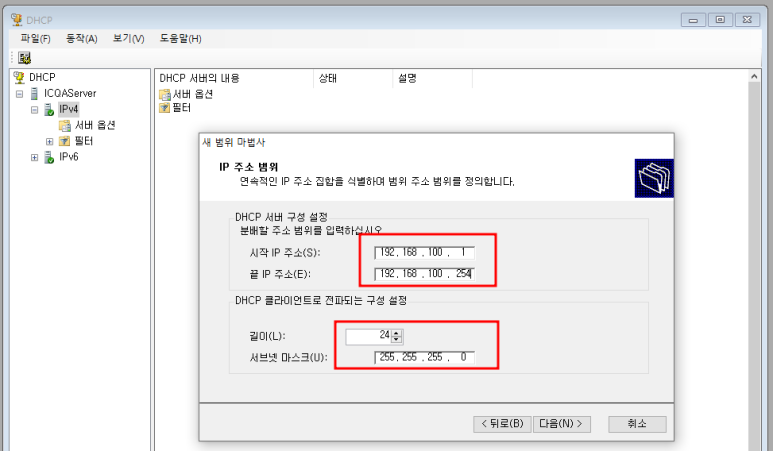Expand the 필터 tree node

[x=49, y=141]
